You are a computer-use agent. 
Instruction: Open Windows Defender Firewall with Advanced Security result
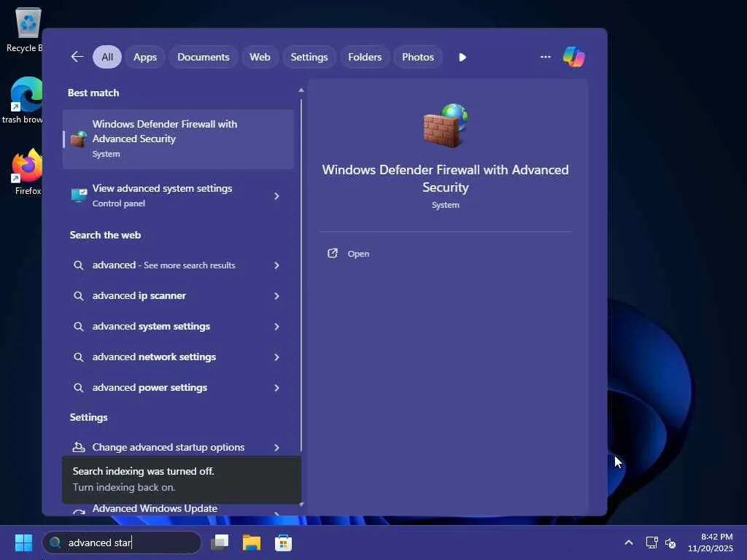point(178,139)
